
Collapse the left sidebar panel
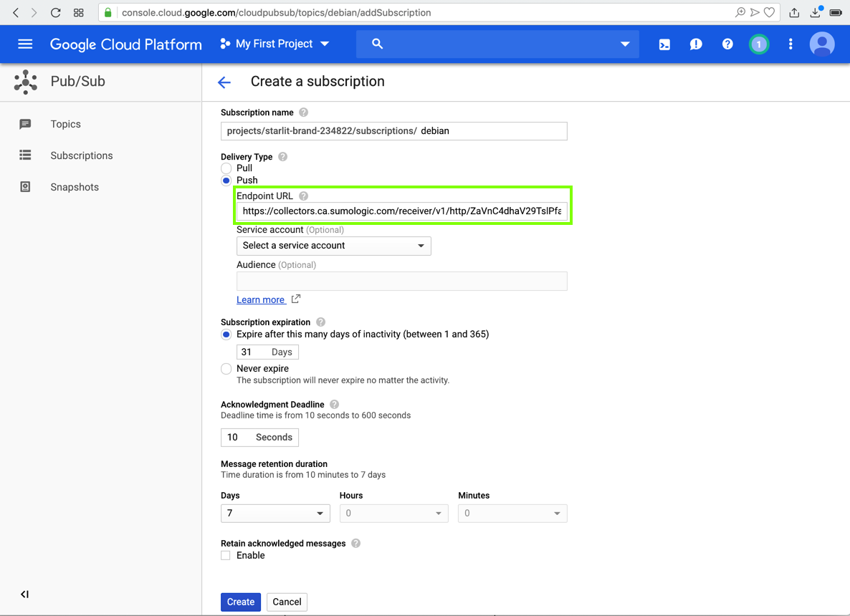[24, 594]
